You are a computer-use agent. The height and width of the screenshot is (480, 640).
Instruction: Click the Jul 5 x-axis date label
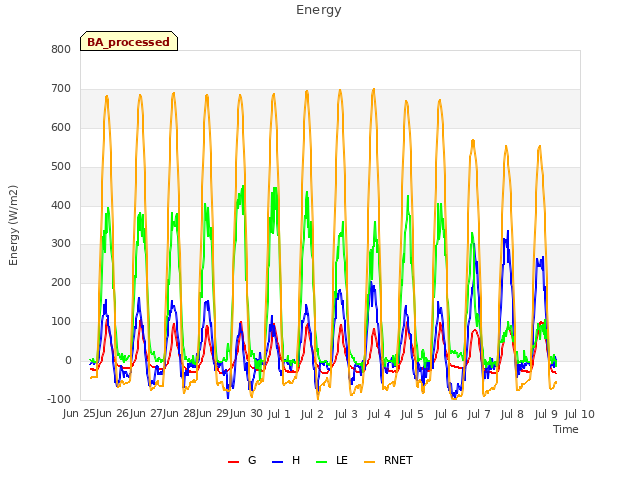point(412,414)
